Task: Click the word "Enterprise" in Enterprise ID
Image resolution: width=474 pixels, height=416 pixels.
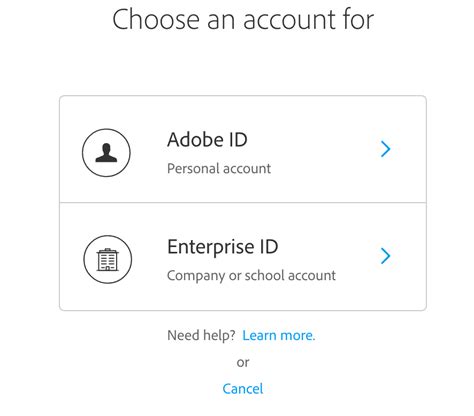Action: pos(210,247)
